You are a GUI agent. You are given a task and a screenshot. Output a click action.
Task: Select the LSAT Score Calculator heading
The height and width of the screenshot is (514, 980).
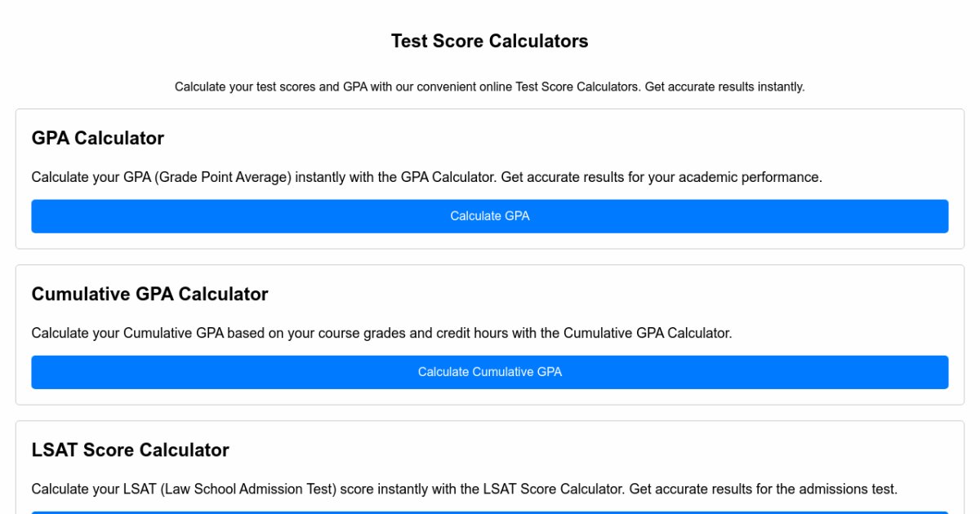130,450
